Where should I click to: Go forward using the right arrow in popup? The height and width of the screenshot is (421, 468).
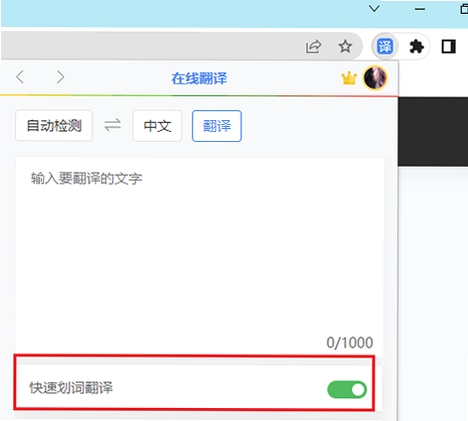(60, 77)
